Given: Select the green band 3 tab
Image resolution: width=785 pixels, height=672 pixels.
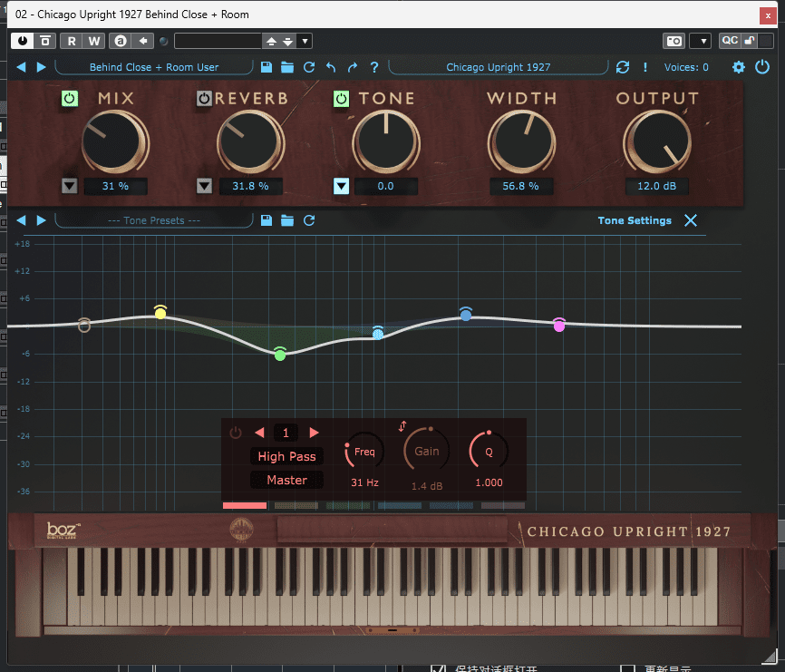Looking at the screenshot, I should pyautogui.click(x=348, y=506).
